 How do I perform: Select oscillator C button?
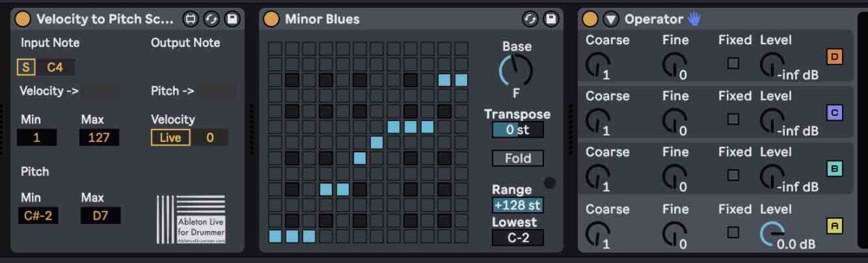click(x=835, y=112)
